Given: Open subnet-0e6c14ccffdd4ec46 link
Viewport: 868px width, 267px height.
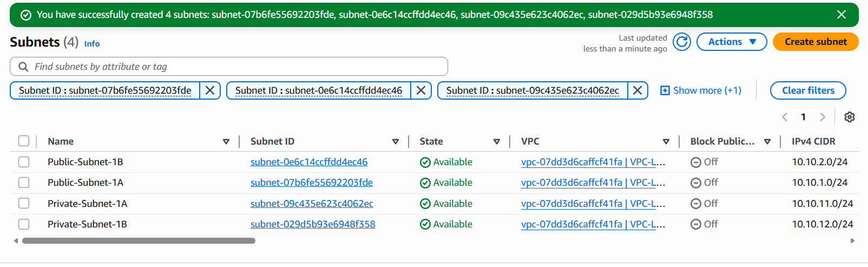Looking at the screenshot, I should [x=309, y=162].
